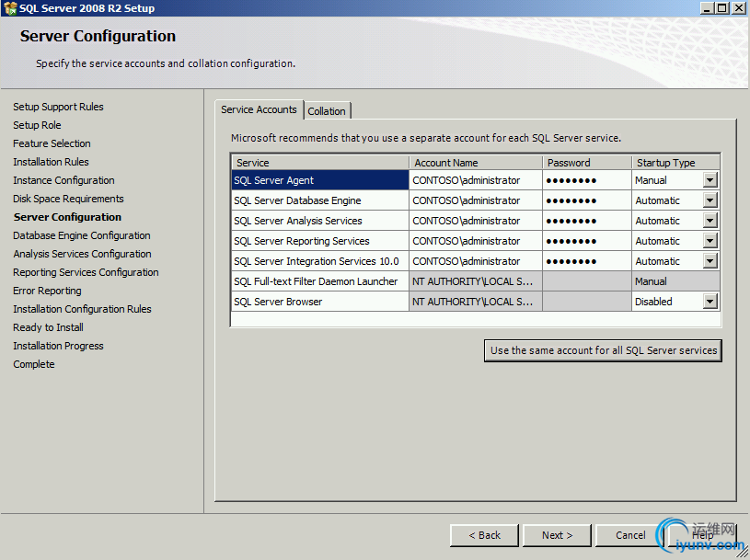Select the SQL Server Database Engine service cell

(x=320, y=200)
